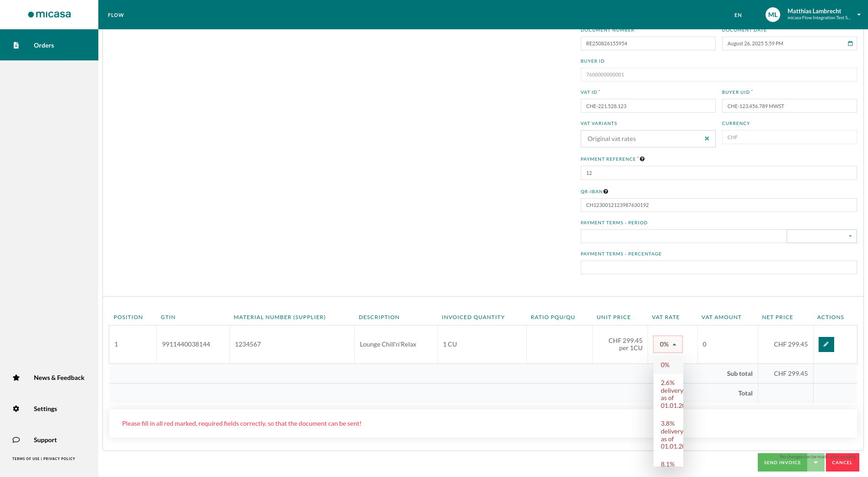This screenshot has height=477, width=868.
Task: Show QR-IBAN help tooltip icon
Action: (605, 191)
